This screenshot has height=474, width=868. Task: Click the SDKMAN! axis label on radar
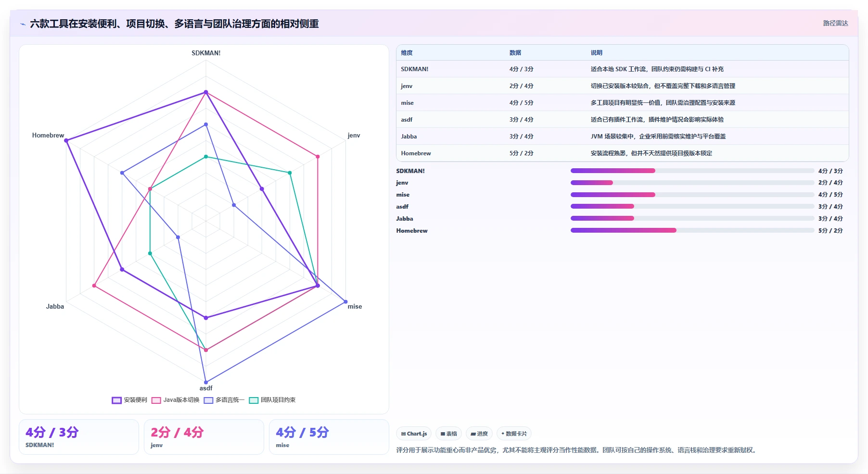pyautogui.click(x=206, y=53)
